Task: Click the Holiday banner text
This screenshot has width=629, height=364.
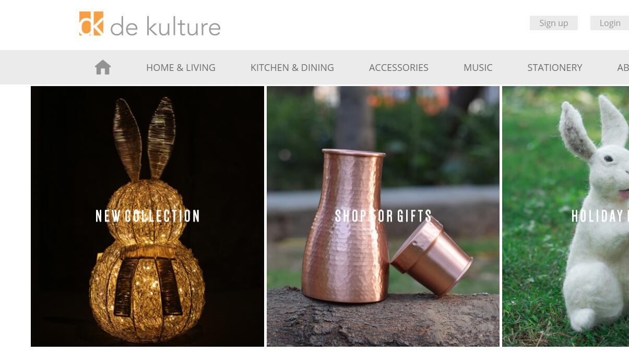Action: click(600, 216)
